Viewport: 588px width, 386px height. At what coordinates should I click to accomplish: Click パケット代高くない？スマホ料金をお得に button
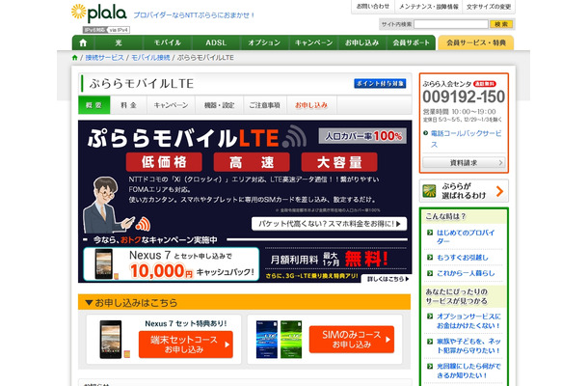point(330,224)
